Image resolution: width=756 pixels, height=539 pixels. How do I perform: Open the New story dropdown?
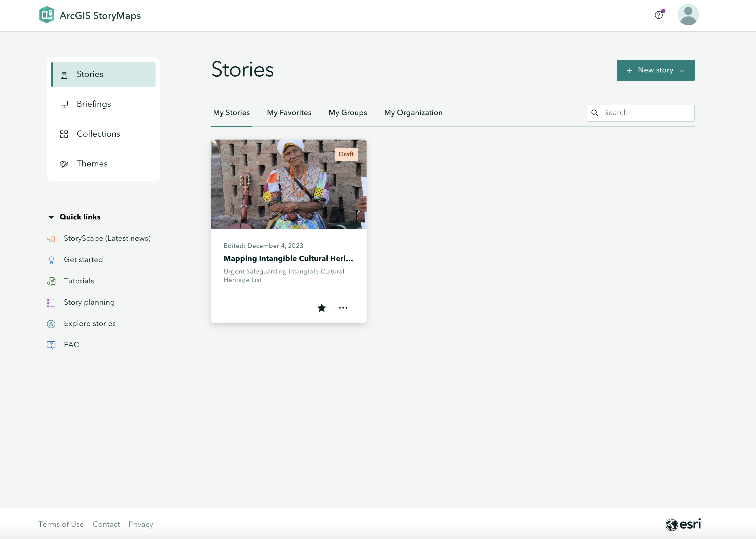click(x=655, y=70)
